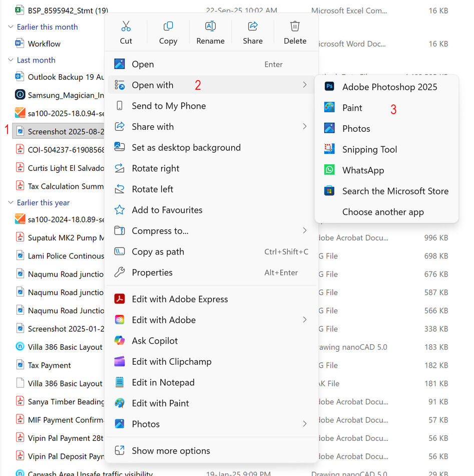Click the Ask Copilot icon
Viewport: 474px width, 476px height.
(x=120, y=341)
